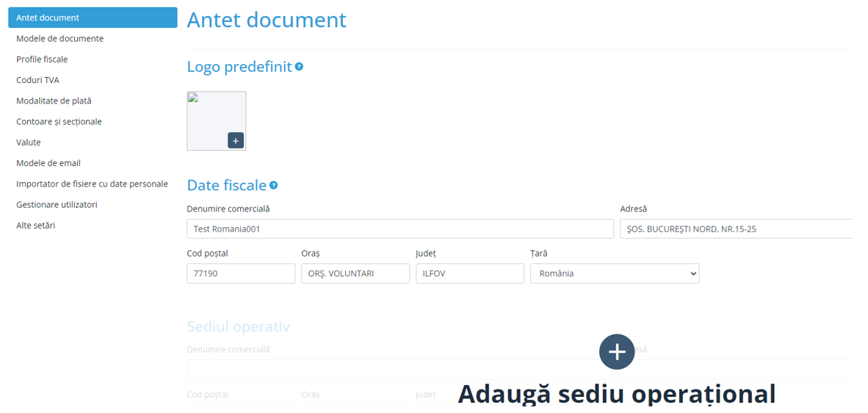
Task: Click the Denumire comercială input field
Action: pyautogui.click(x=399, y=229)
